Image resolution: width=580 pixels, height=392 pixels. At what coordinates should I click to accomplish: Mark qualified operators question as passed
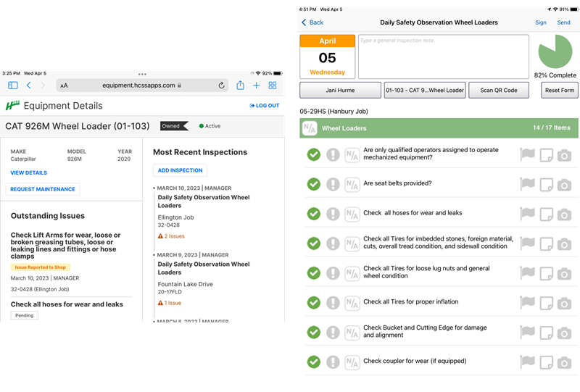point(314,154)
